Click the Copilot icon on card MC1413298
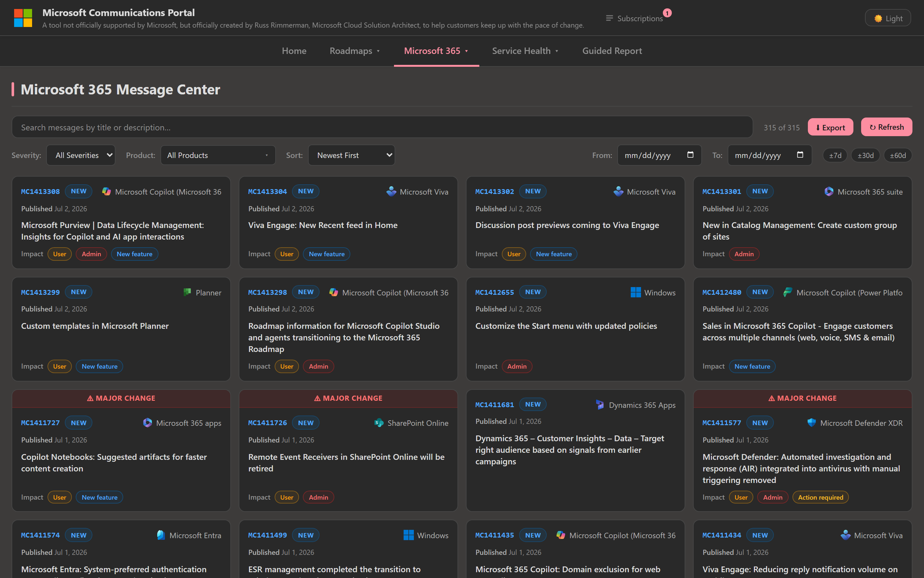Image resolution: width=924 pixels, height=578 pixels. click(334, 293)
